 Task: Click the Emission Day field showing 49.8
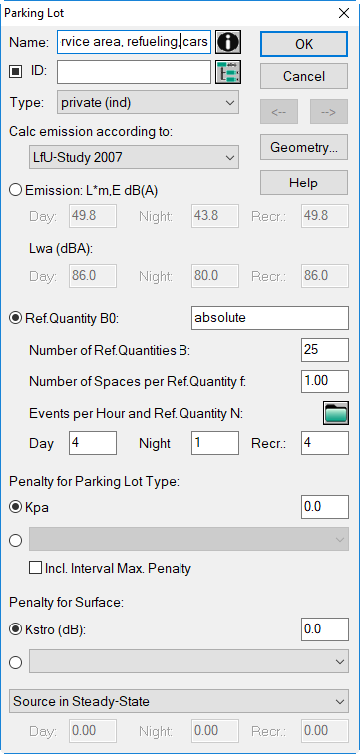click(93, 216)
